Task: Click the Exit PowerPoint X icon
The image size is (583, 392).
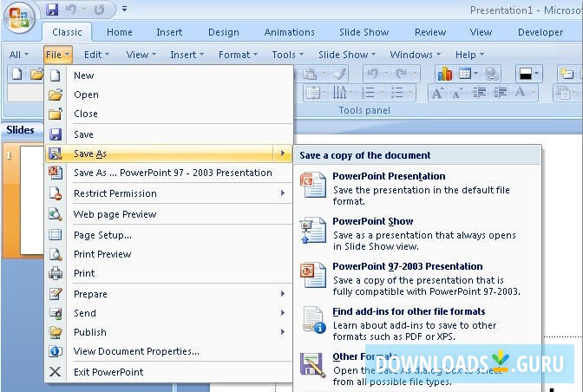Action: (x=55, y=371)
